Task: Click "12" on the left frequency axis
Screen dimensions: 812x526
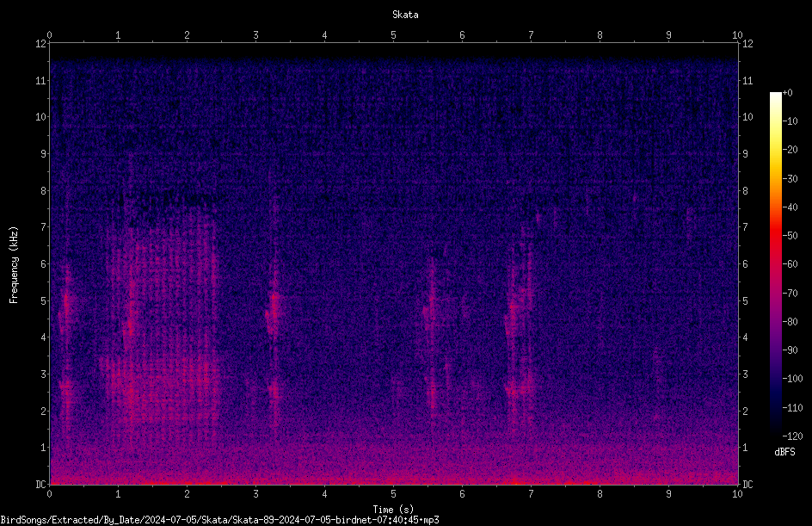Action: 40,44
